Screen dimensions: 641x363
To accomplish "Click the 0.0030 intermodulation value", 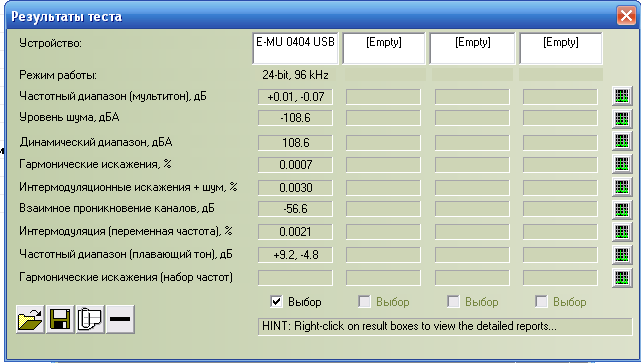I will click(295, 188).
